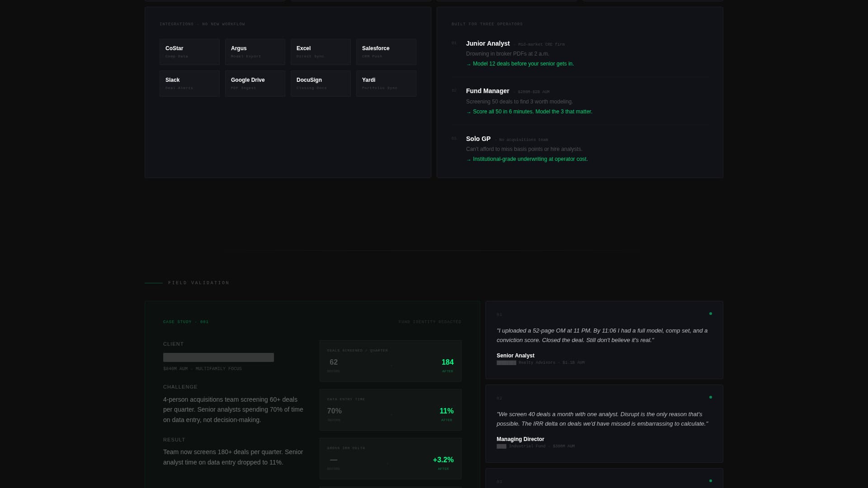
Task: Click 'Drowning in broker PDFs at 2 a.m.' text
Action: tap(508, 54)
